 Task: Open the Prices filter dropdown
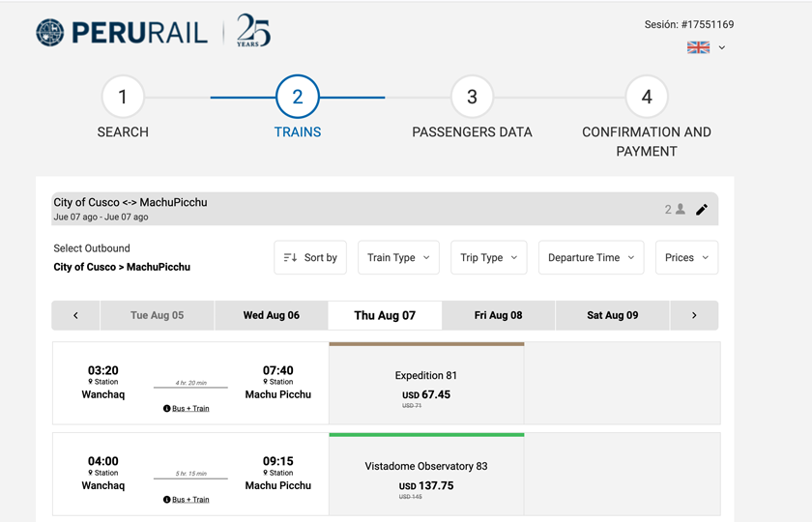point(686,258)
